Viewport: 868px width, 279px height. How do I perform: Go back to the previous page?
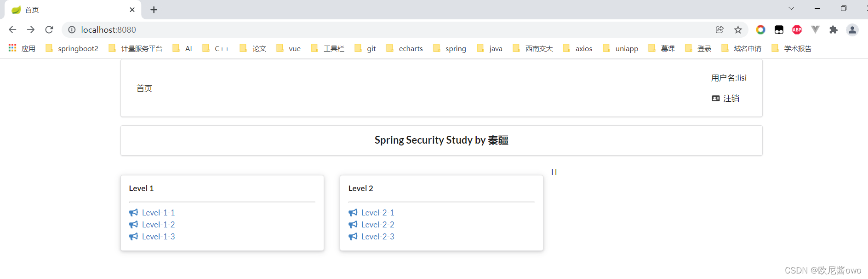click(12, 29)
